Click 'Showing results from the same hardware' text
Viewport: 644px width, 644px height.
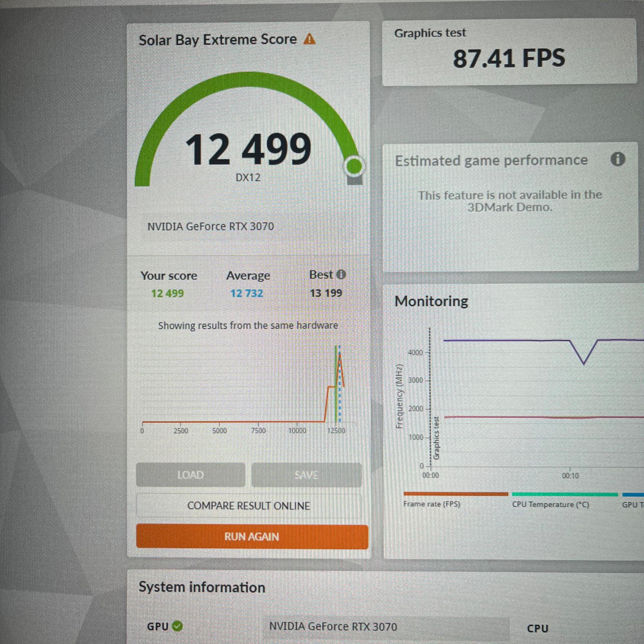click(248, 325)
